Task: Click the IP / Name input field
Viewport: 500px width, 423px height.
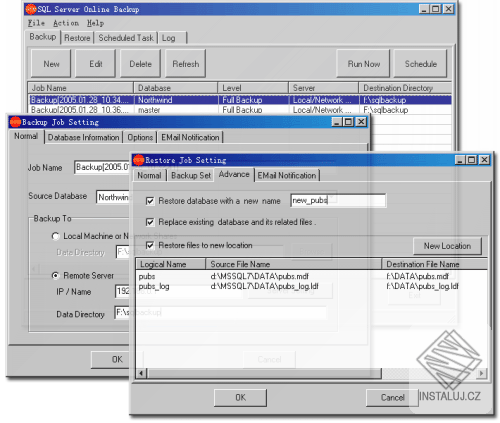Action: click(x=123, y=291)
